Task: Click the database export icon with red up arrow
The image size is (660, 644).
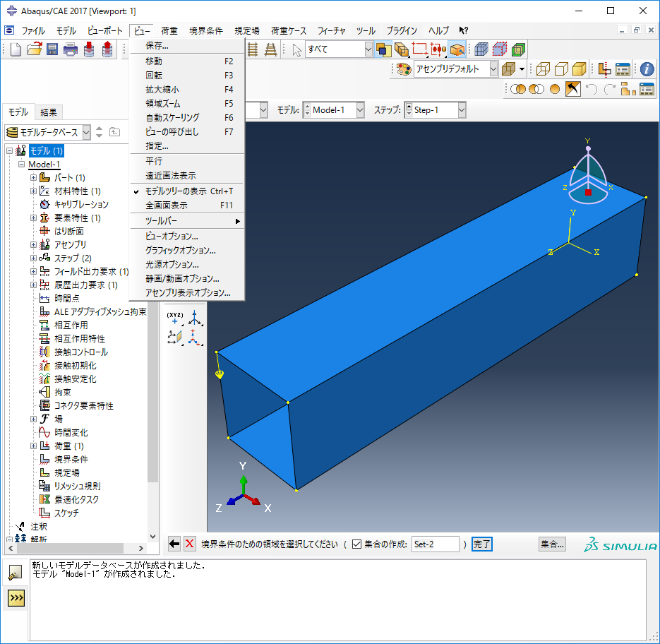Action: 107,49
